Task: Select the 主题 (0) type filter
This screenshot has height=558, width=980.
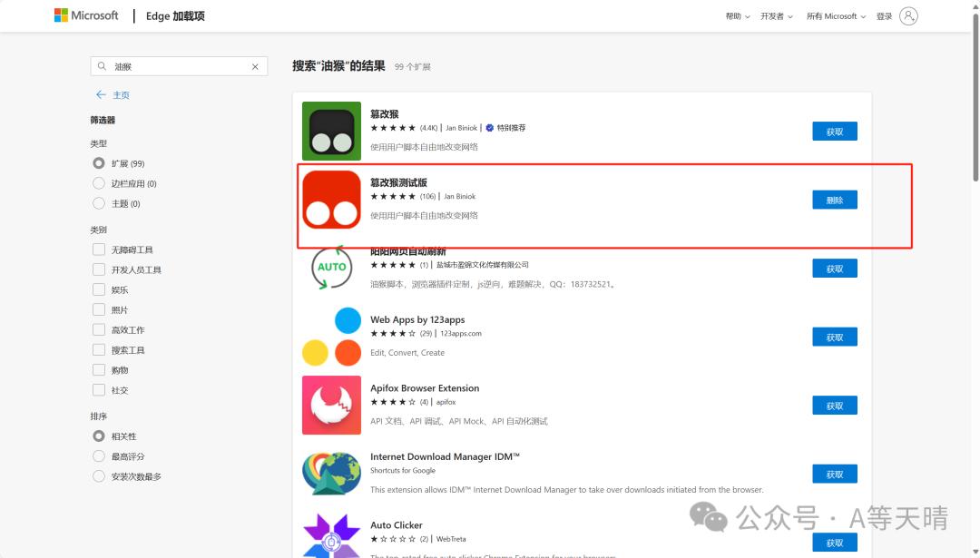Action: pyautogui.click(x=99, y=203)
